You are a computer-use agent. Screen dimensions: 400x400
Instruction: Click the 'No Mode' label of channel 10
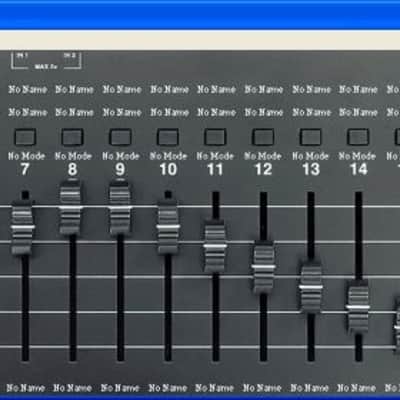click(x=168, y=156)
